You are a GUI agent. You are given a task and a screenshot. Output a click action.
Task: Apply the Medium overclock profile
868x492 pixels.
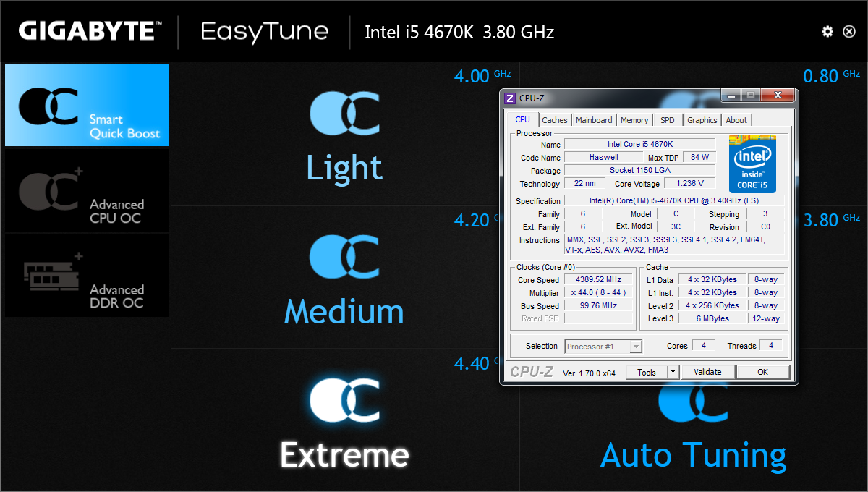[x=344, y=281]
